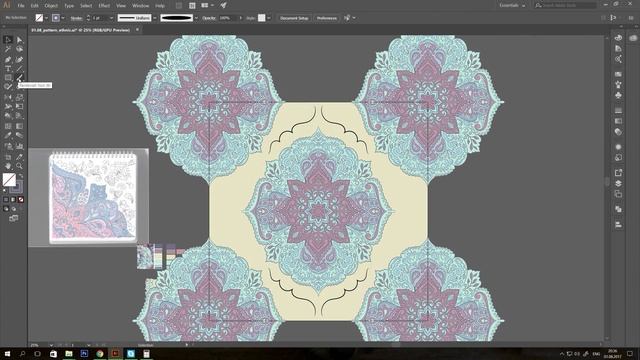
Task: Click the Stroke label link
Action: (x=76, y=18)
